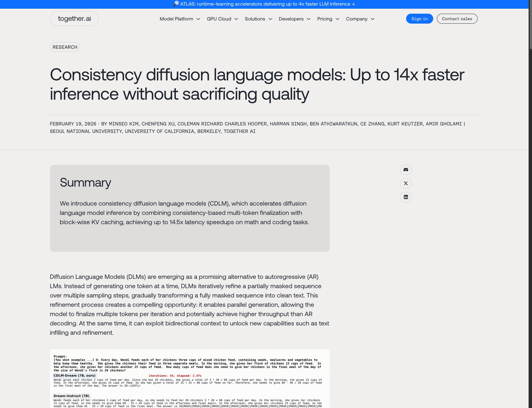This screenshot has width=532, height=408.
Task: Share article on LinkedIn icon
Action: (406, 197)
